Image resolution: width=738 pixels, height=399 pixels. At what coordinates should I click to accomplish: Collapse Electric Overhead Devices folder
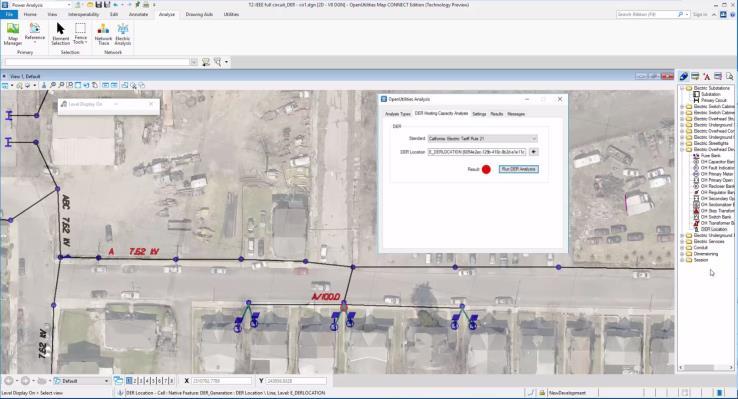pyautogui.click(x=682, y=149)
